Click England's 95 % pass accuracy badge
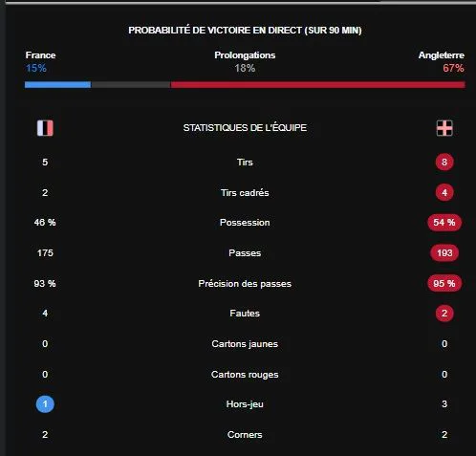Screen dimensions: 476x456 coord(444,283)
